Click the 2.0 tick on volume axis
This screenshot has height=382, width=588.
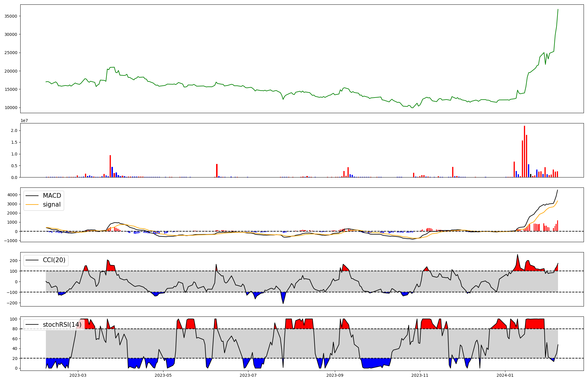[14, 130]
